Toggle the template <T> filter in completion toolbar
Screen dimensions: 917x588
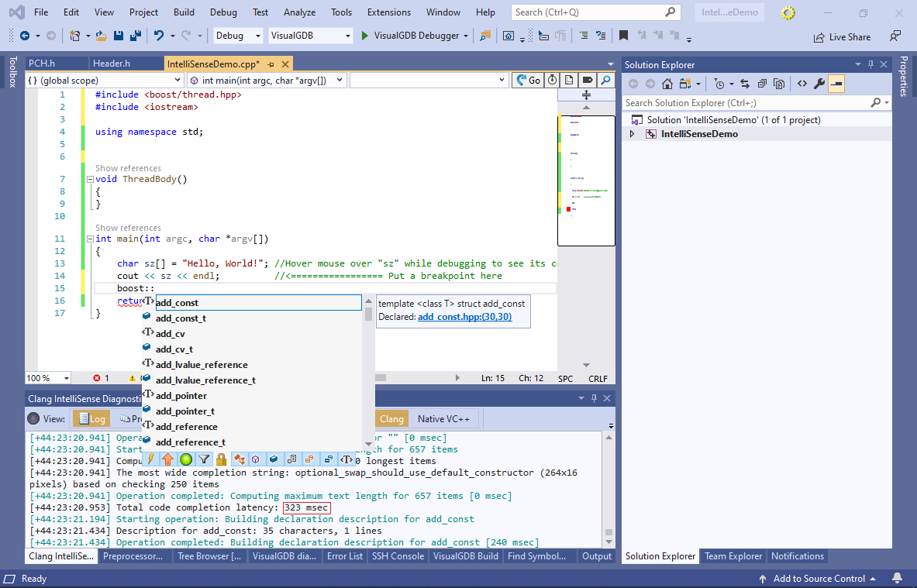pos(346,459)
